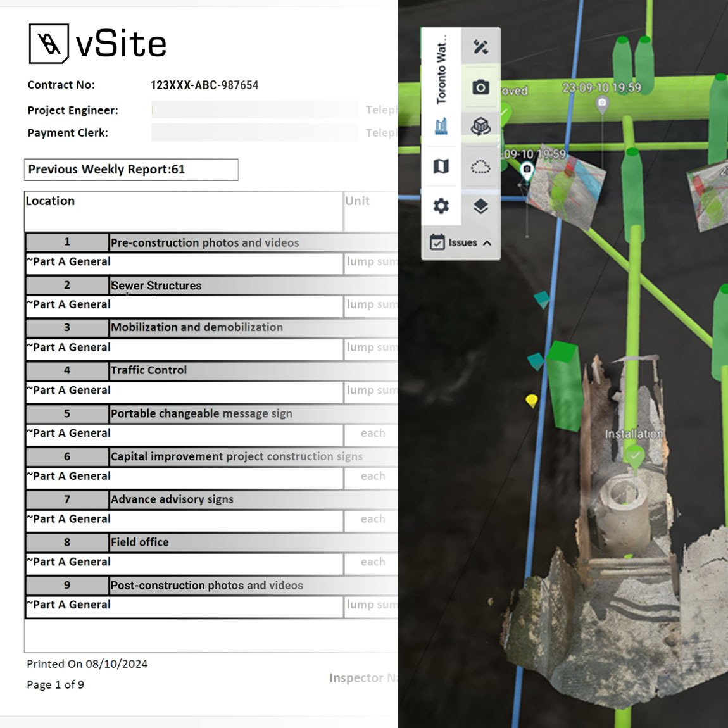Screen dimensions: 728x728
Task: Click the camera capture icon in toolbar
Action: tap(480, 87)
